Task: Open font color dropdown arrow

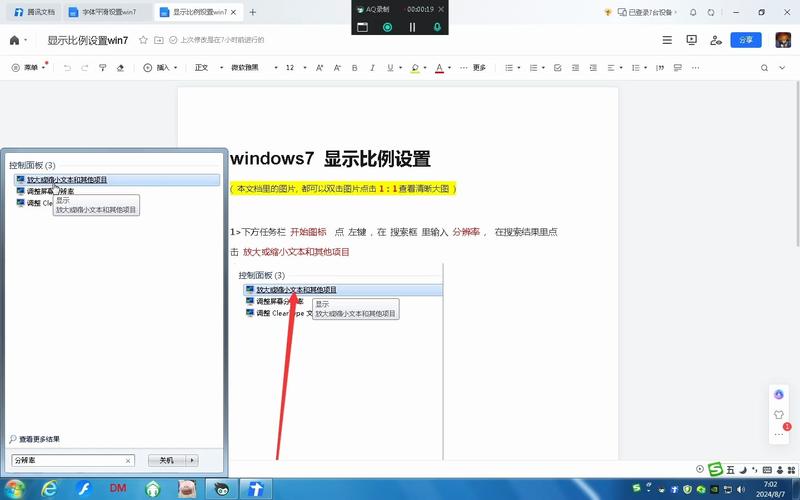Action: point(449,67)
